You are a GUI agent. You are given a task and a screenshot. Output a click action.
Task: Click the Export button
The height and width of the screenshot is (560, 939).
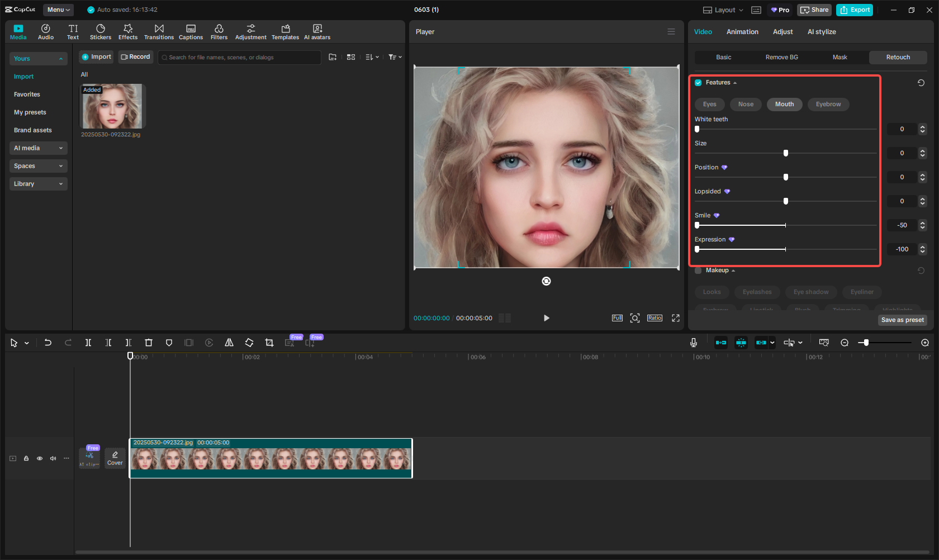(854, 10)
